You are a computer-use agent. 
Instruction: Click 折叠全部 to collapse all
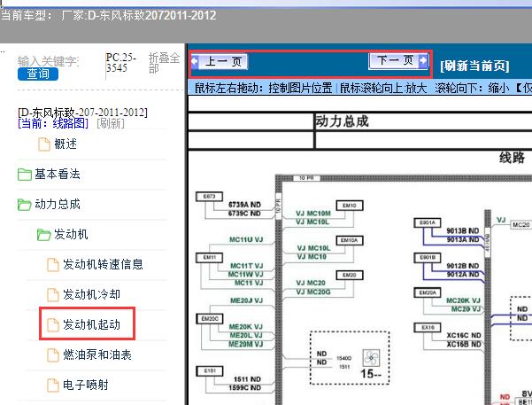164,63
